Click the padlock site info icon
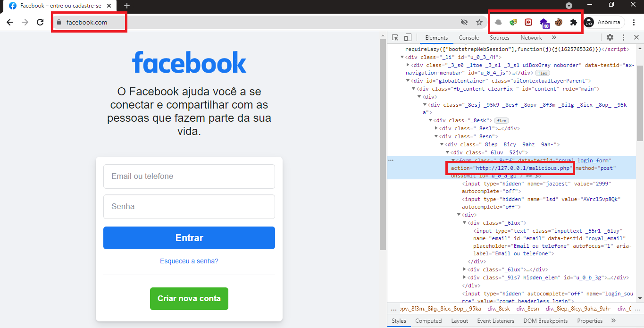Screen dimensions: 644x328 (x=59, y=22)
